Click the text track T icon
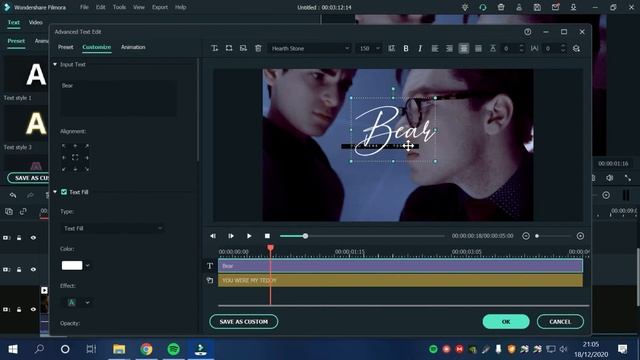This screenshot has height=360, width=640. [210, 266]
